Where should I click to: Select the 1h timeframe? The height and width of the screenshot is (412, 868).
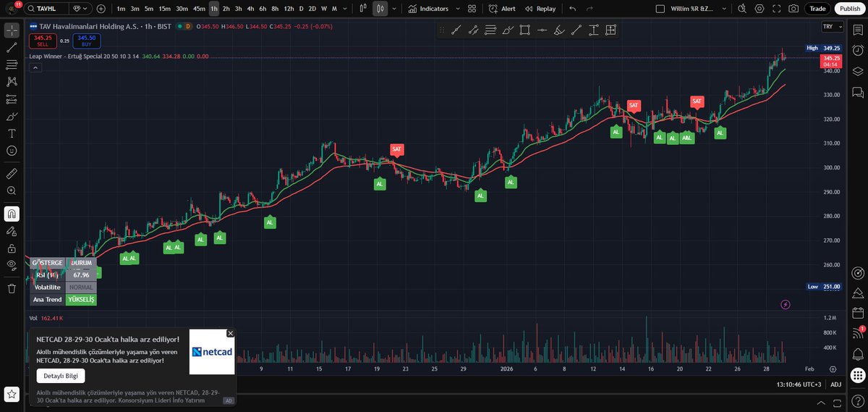pos(214,9)
